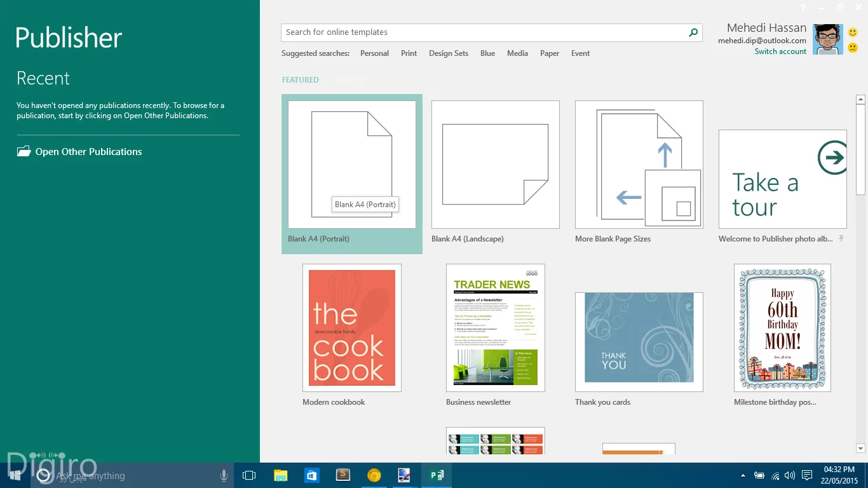This screenshot has width=868, height=488.
Task: Search suggested term Paper
Action: [550, 53]
